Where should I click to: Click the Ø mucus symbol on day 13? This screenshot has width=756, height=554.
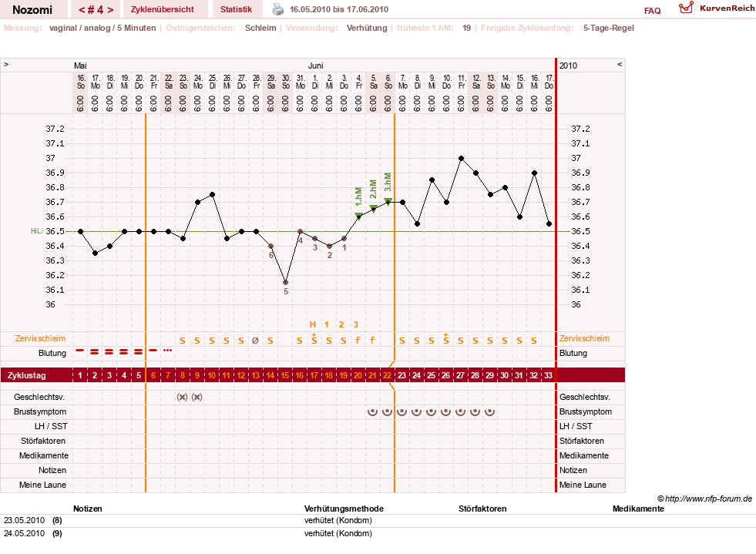[x=256, y=341]
